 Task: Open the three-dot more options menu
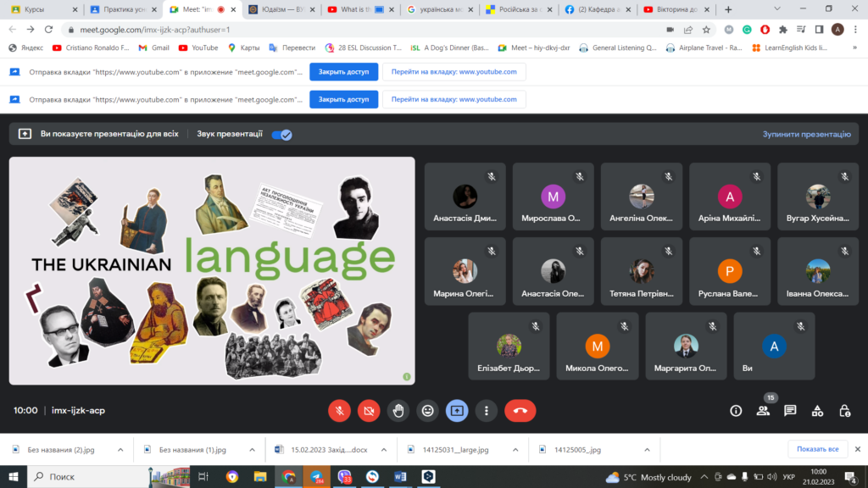click(x=487, y=411)
